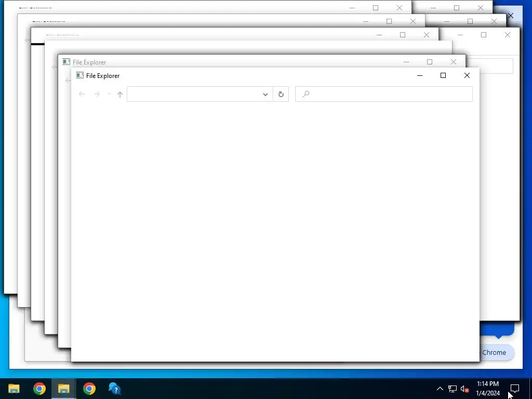The image size is (532, 399).
Task: Minimize the second File Explorer window with grey title
Action: point(406,62)
